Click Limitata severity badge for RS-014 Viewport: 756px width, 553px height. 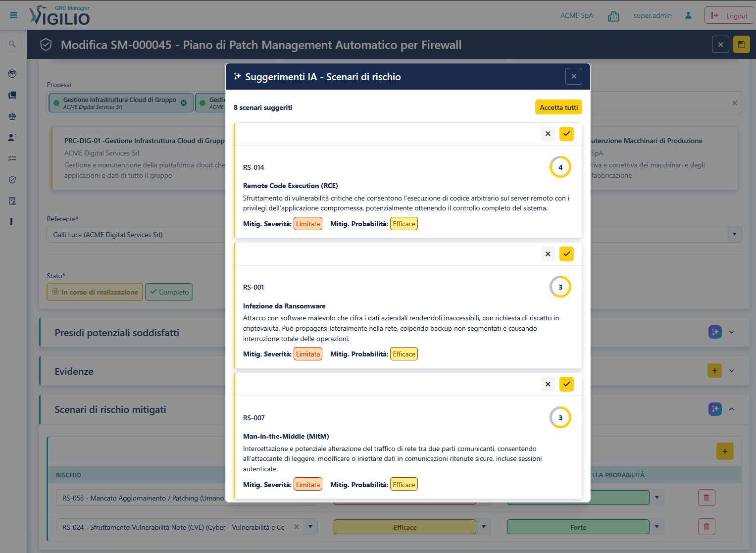point(308,224)
